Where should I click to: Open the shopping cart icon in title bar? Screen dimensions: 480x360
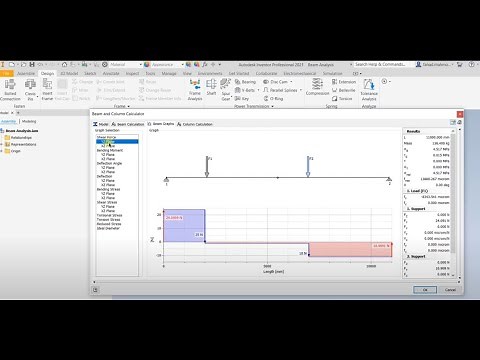[x=460, y=64]
